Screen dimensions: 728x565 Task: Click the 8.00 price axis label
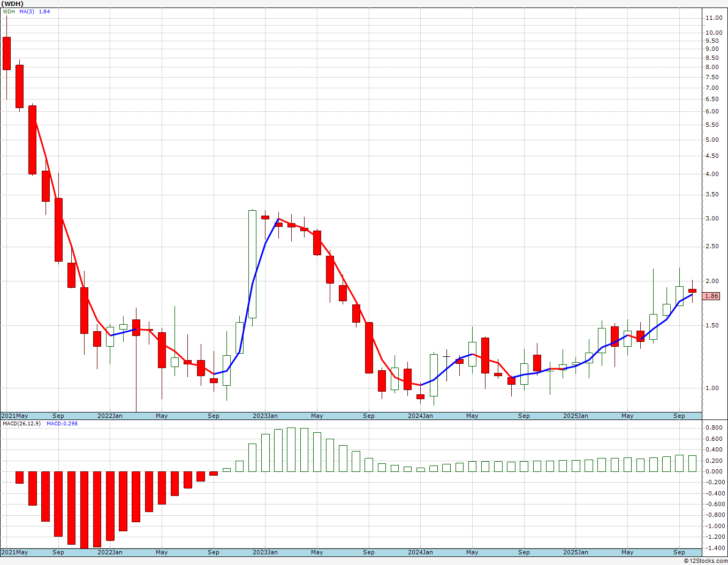click(x=712, y=67)
